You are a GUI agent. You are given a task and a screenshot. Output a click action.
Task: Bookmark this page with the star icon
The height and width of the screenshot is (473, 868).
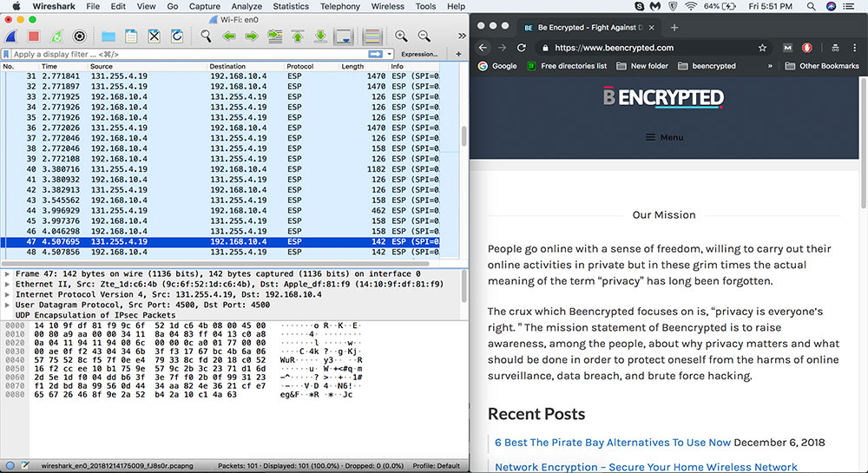(x=762, y=48)
